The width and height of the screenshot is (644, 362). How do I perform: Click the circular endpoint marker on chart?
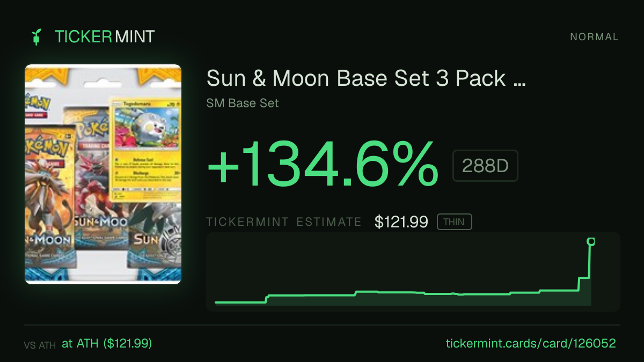591,241
